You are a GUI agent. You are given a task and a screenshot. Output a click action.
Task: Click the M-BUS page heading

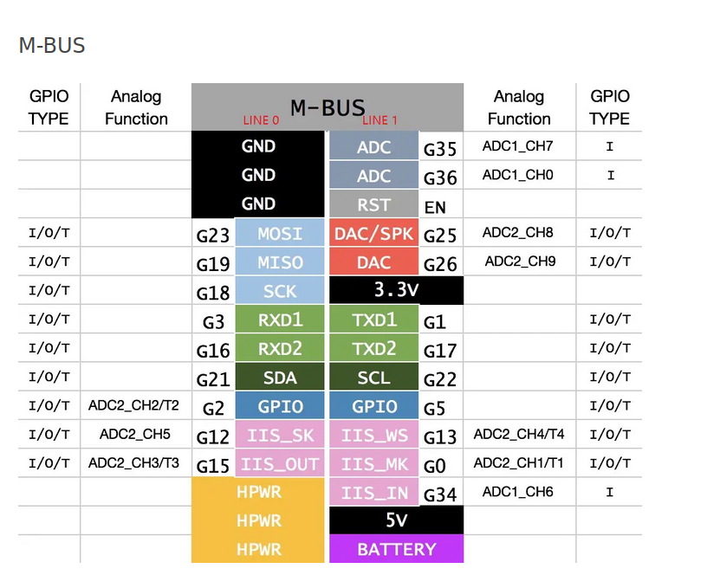tap(52, 46)
